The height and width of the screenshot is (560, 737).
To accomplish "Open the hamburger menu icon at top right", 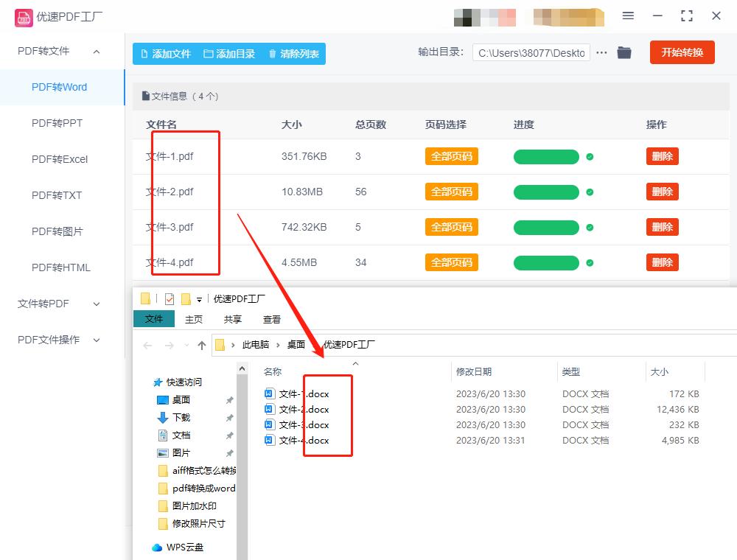I will pyautogui.click(x=628, y=15).
